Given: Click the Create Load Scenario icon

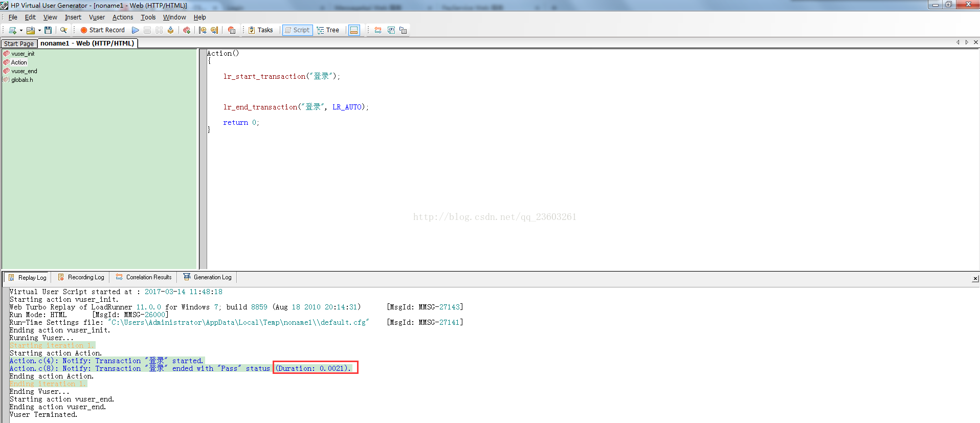Looking at the screenshot, I should point(187,30).
